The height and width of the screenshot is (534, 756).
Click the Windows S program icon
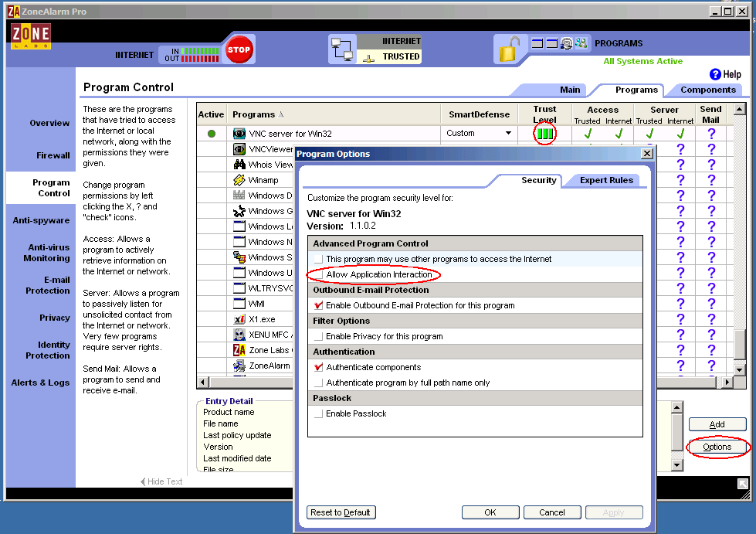[239, 257]
